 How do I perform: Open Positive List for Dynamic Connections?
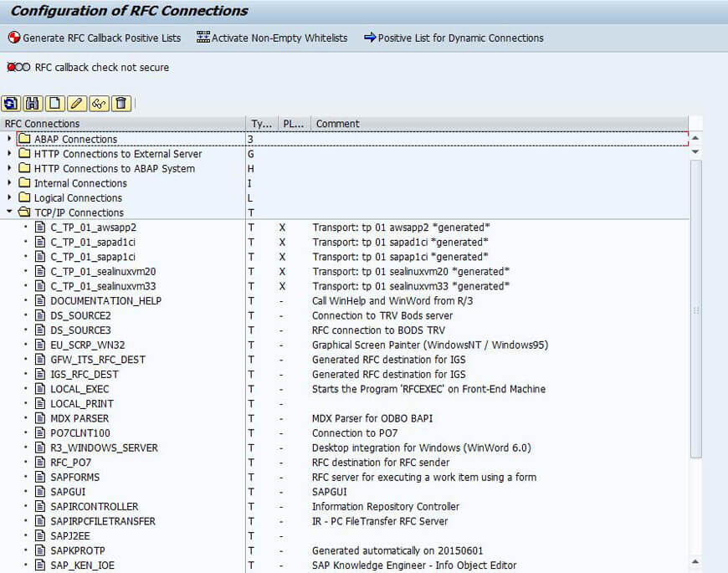click(x=454, y=38)
